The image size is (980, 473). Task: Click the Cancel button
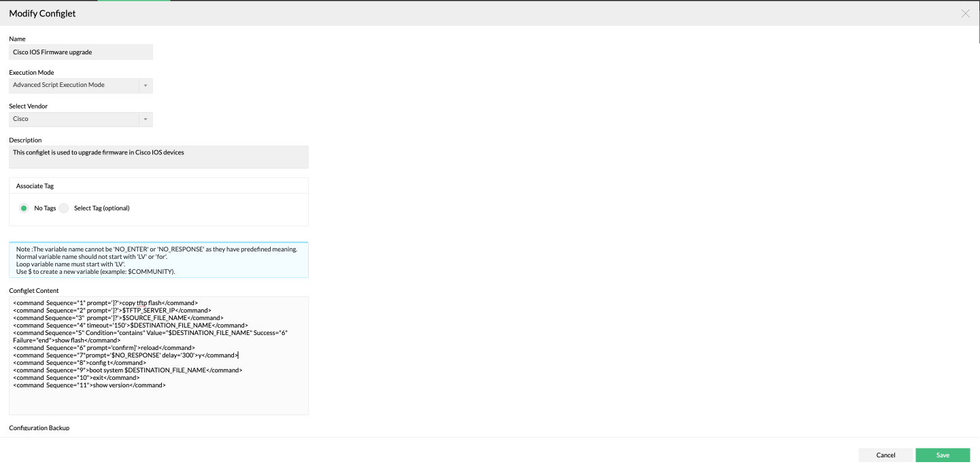[x=885, y=455]
